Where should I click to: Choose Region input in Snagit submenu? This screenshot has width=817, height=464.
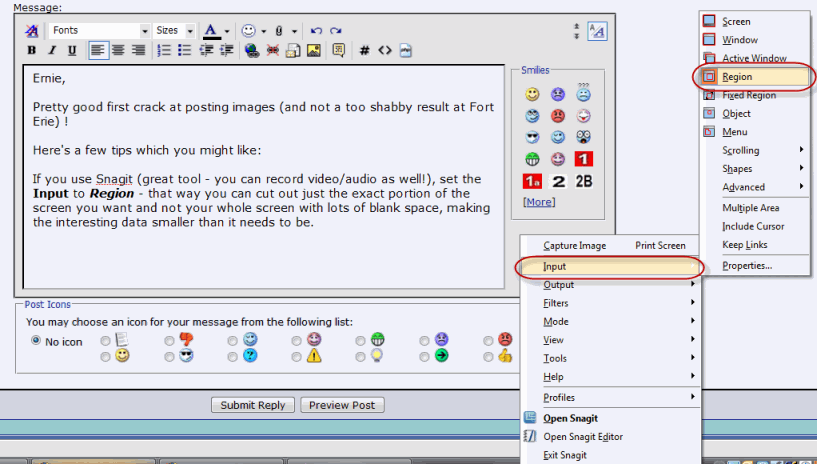point(754,77)
